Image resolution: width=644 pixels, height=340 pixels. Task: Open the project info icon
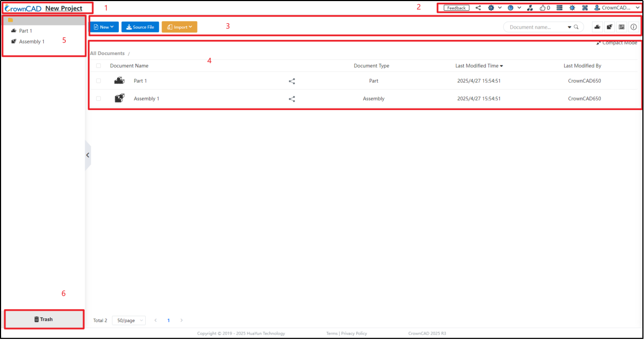[x=634, y=27]
